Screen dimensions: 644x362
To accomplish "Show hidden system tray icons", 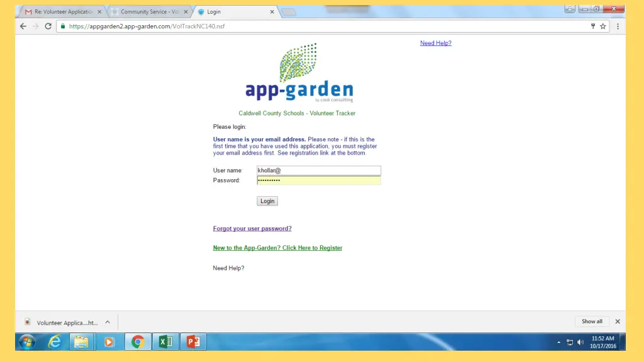I will 558,343.
